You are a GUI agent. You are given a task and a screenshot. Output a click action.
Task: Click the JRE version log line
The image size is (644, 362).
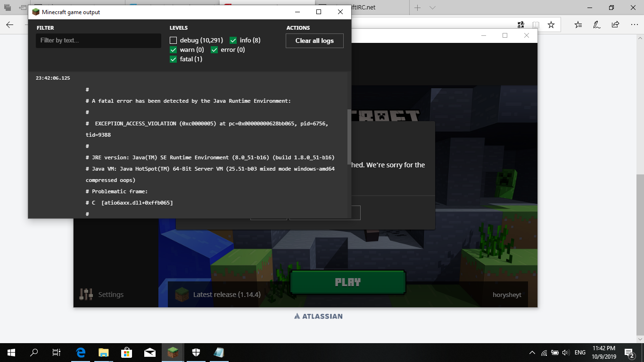pos(210,157)
